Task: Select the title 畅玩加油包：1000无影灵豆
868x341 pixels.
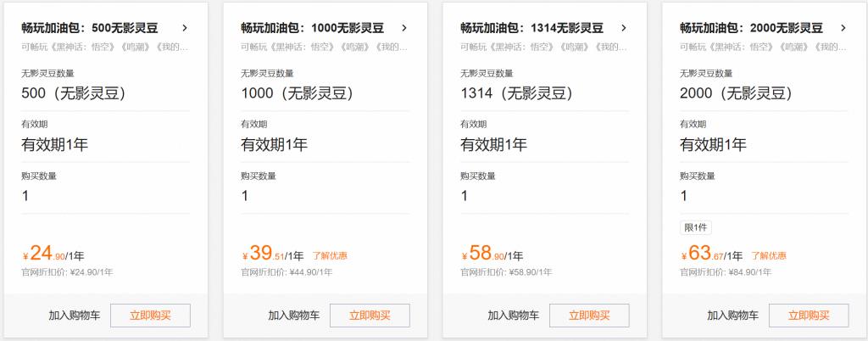Action: (x=313, y=28)
